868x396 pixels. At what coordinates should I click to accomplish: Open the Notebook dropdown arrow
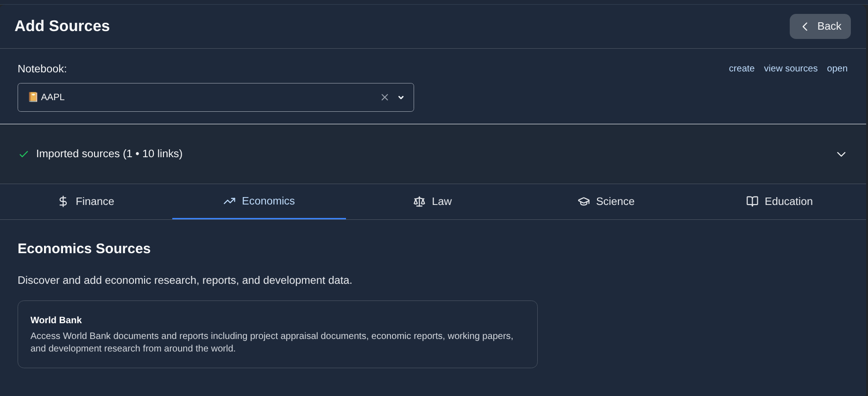point(401,97)
